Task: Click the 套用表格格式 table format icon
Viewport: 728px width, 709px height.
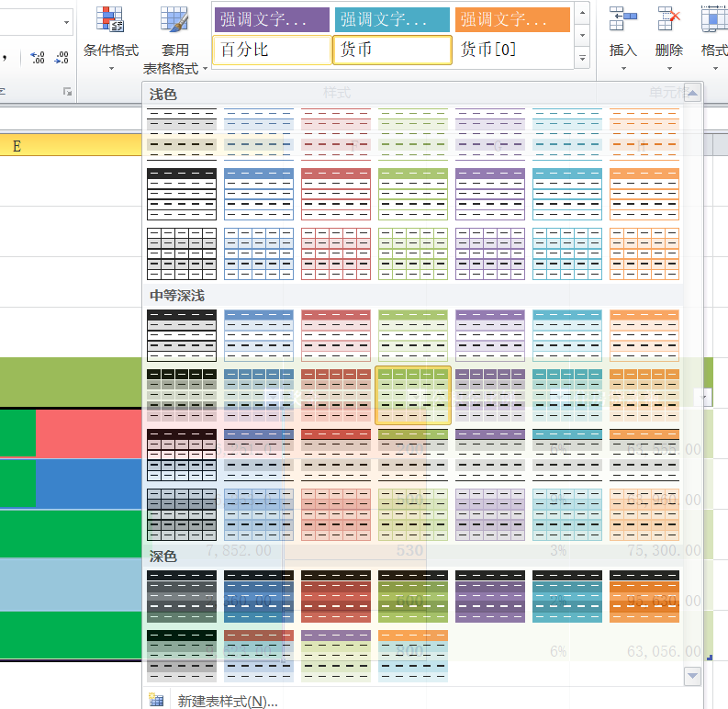Action: point(174,20)
